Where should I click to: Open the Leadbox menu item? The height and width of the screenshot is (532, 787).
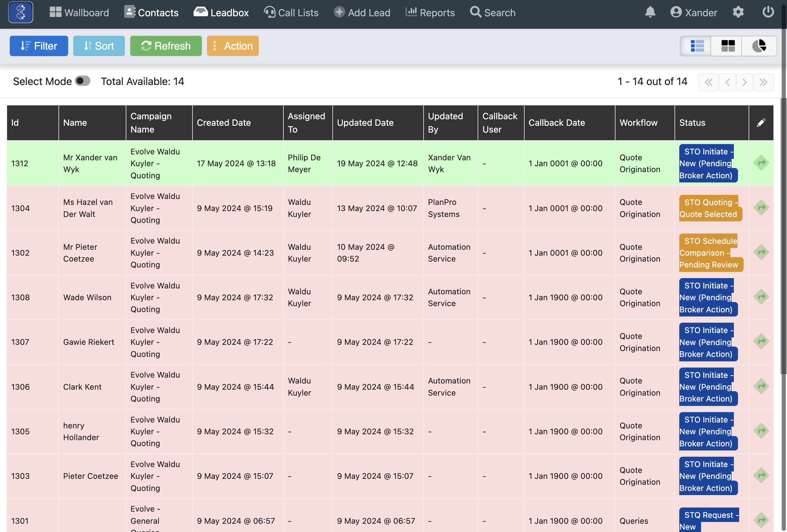coord(221,12)
